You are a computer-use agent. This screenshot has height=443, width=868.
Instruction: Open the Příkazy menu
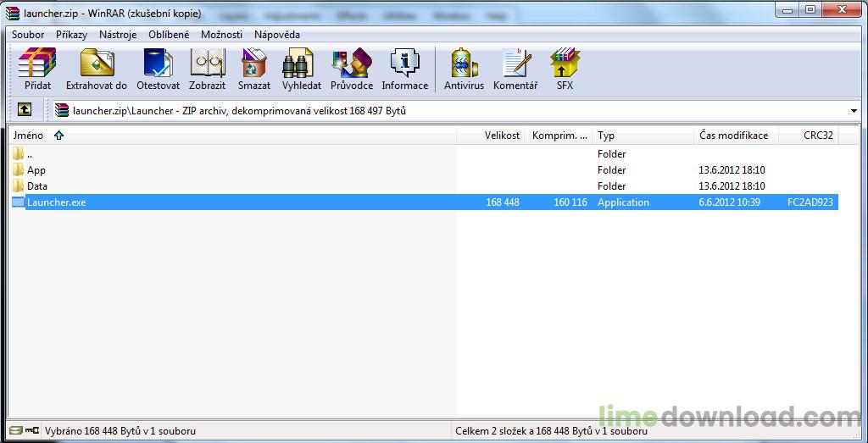click(71, 34)
